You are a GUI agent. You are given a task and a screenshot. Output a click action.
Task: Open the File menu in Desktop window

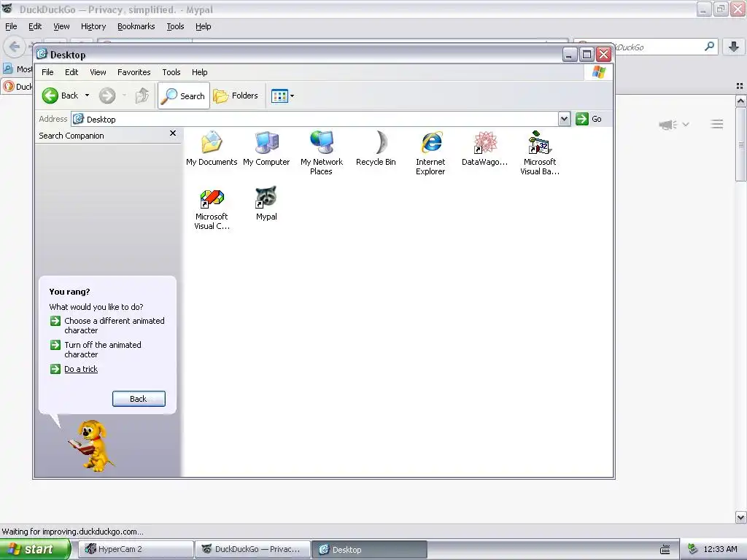click(47, 72)
